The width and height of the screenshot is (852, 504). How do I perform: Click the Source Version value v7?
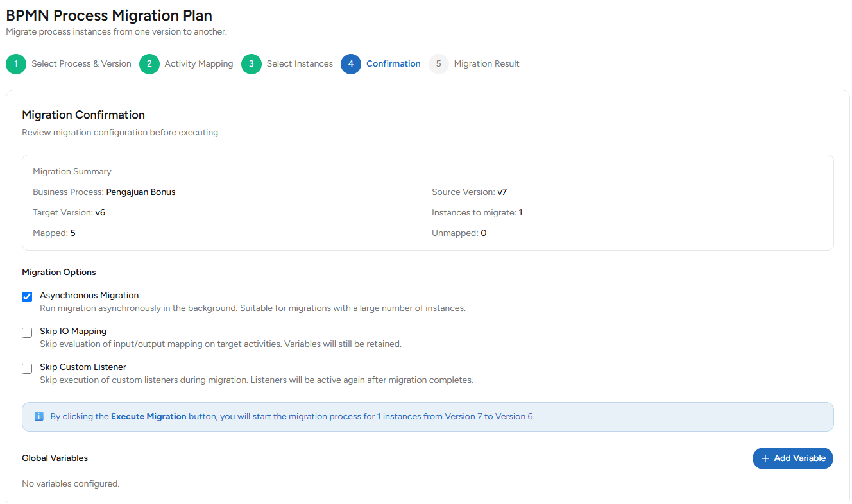[502, 192]
